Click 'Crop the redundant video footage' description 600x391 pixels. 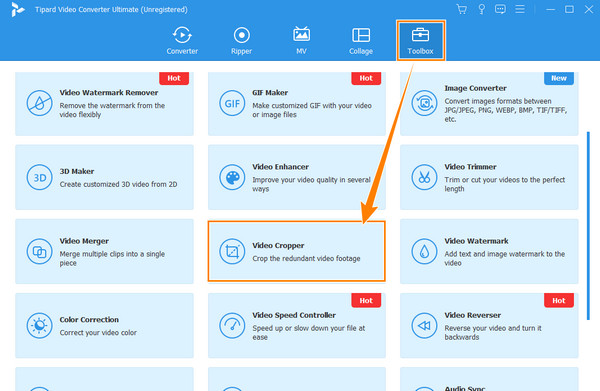[306, 259]
